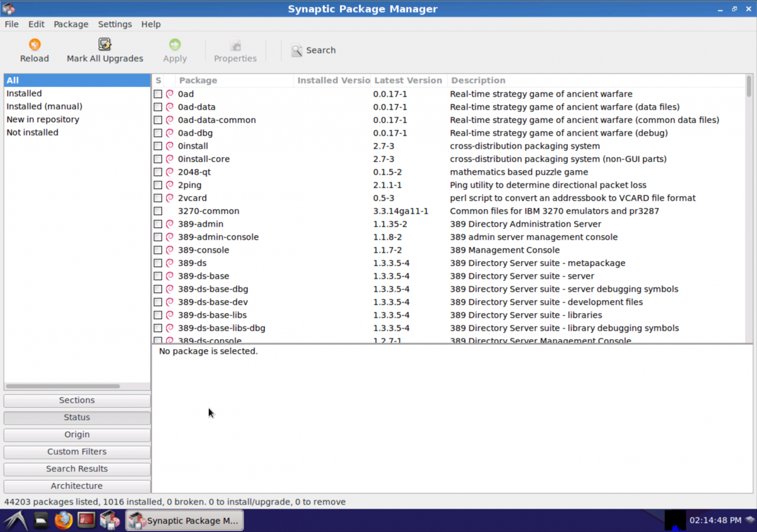Launch Firefox from the taskbar
757x532 pixels.
pos(63,521)
